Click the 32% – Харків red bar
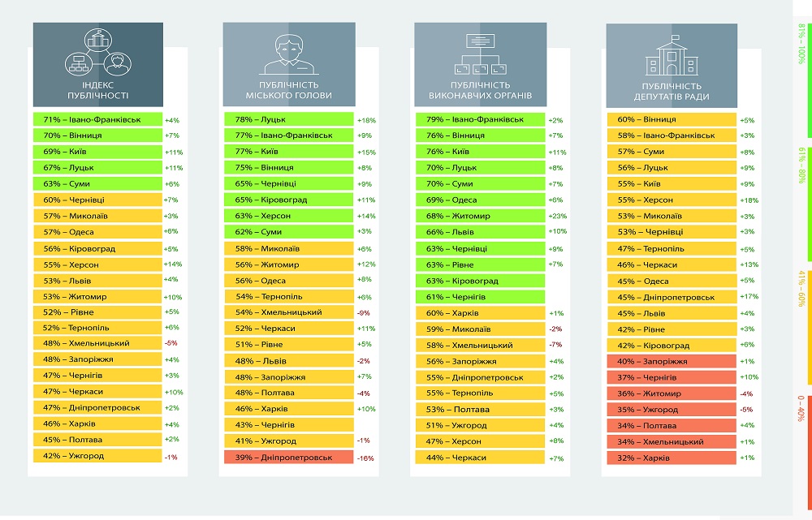The image size is (812, 520). pos(672,458)
